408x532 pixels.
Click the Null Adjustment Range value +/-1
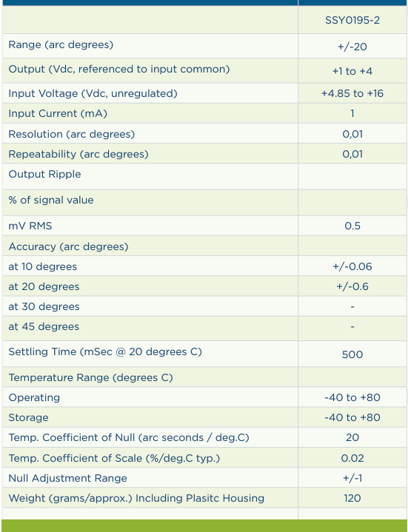tap(352, 478)
